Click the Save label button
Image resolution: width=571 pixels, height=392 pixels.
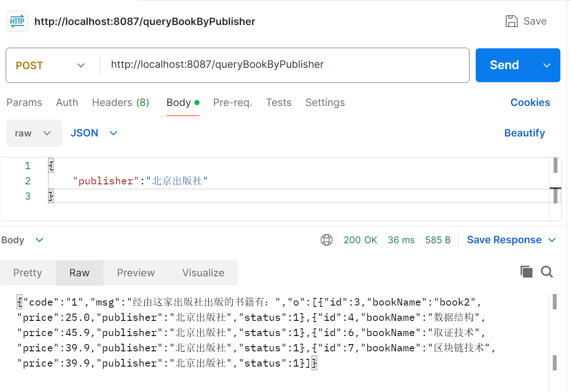(x=535, y=21)
